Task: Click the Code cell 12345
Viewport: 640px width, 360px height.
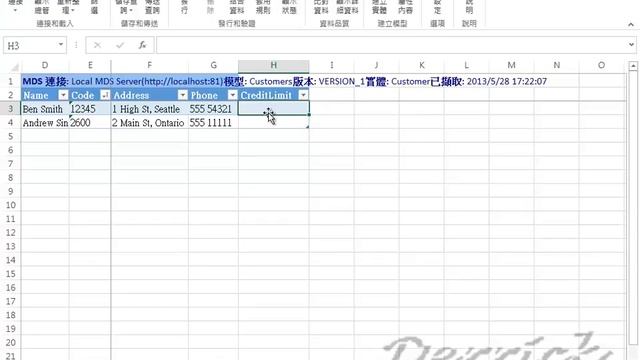Action: point(90,109)
